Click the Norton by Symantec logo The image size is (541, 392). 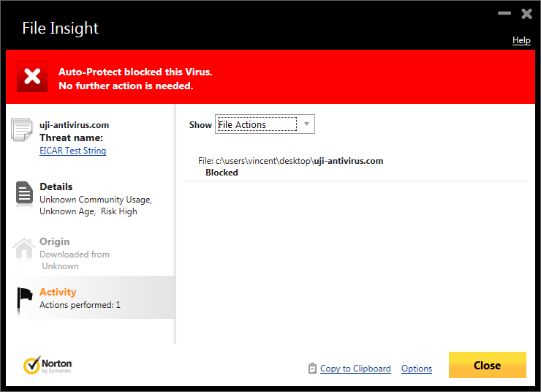48,366
